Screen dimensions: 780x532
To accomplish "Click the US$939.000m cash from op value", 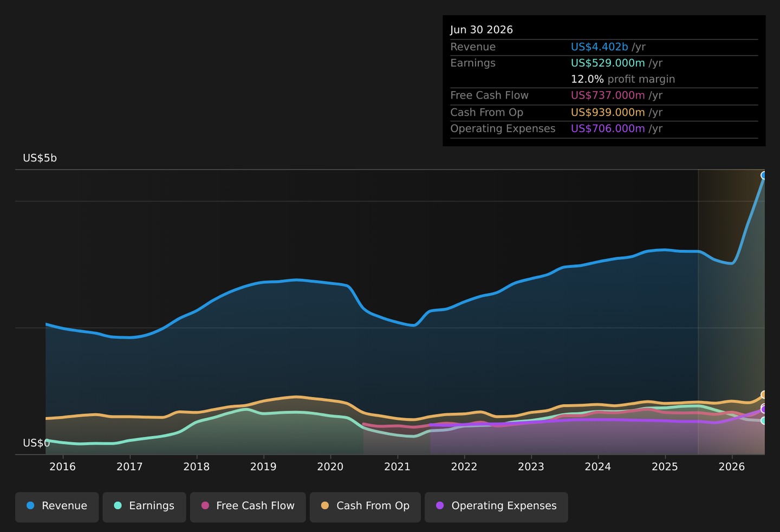I will click(608, 113).
